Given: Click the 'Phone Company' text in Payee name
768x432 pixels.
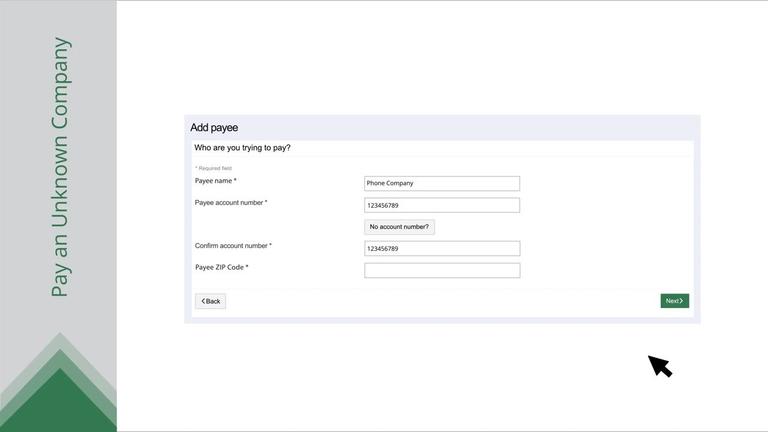Looking at the screenshot, I should [x=390, y=183].
